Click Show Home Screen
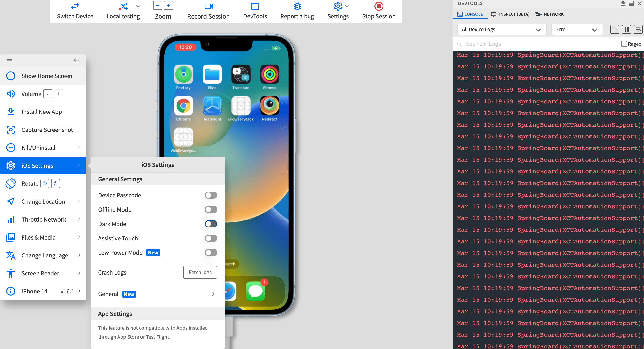The image size is (644, 349). coord(47,76)
